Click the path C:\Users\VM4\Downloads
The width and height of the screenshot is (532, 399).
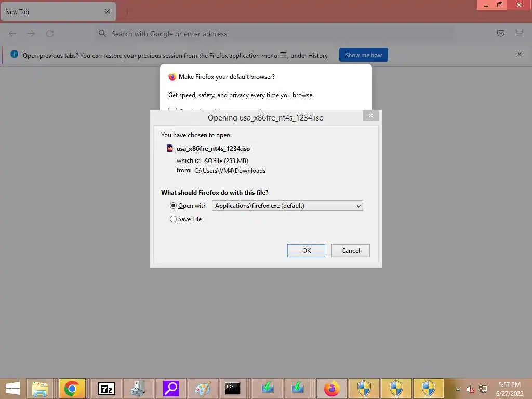[230, 171]
